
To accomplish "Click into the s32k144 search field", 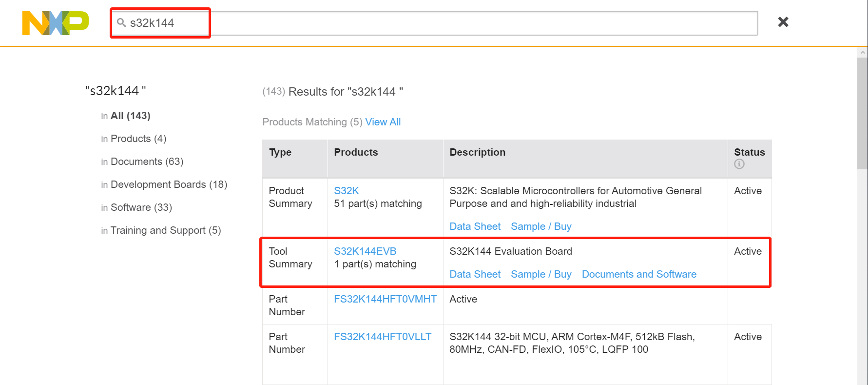I will (x=439, y=23).
